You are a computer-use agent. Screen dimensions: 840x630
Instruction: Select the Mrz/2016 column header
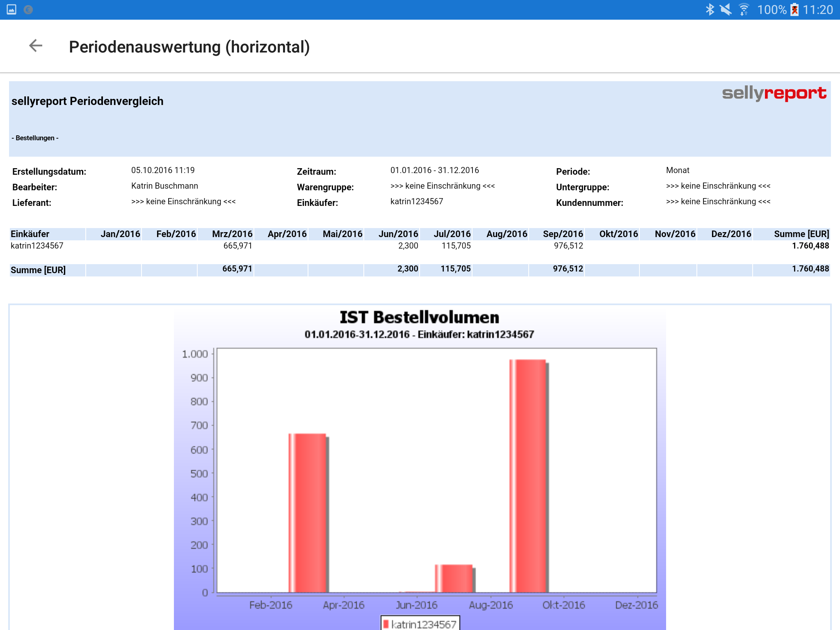232,234
